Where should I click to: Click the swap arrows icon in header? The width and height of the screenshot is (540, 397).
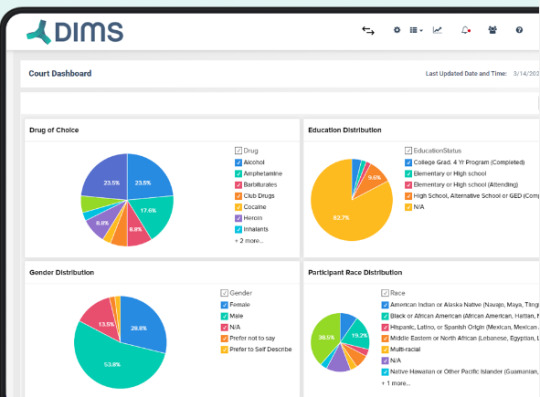[x=368, y=31]
